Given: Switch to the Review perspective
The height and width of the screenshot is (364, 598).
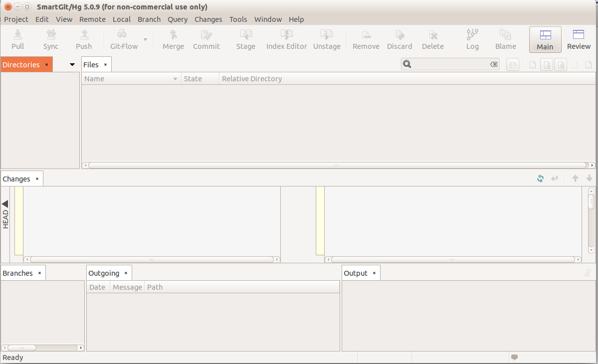Looking at the screenshot, I should [x=579, y=39].
